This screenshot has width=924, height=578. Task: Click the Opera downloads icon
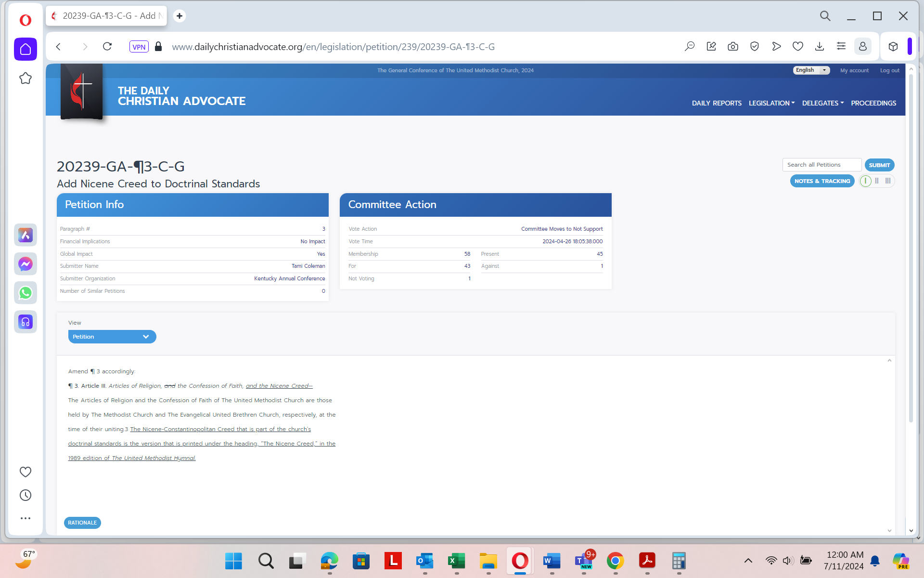tap(819, 47)
